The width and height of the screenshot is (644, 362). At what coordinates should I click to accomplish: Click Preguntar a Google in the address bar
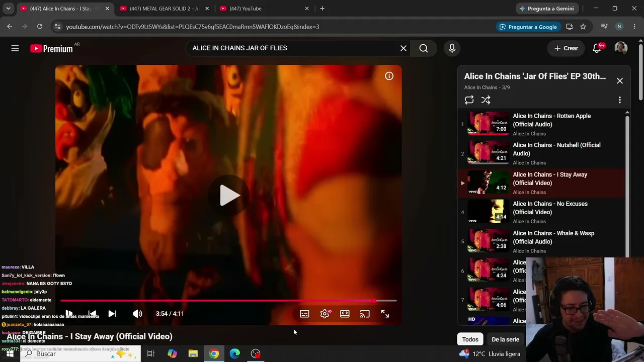(528, 27)
